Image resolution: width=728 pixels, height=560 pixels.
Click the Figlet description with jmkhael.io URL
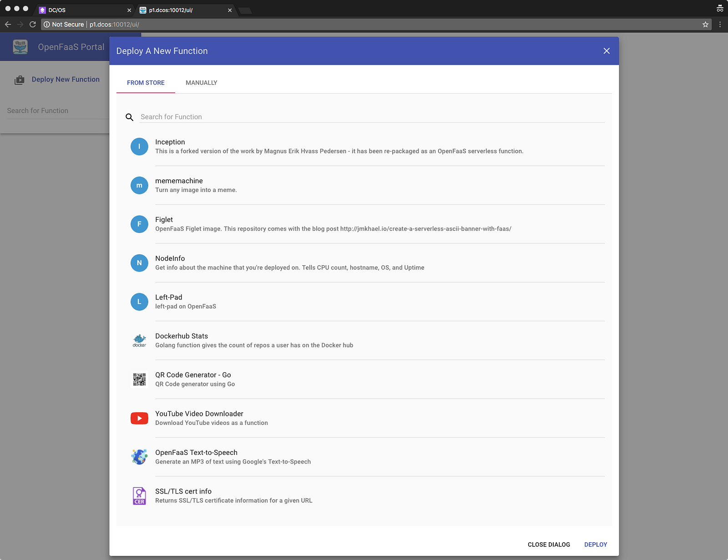(334, 229)
